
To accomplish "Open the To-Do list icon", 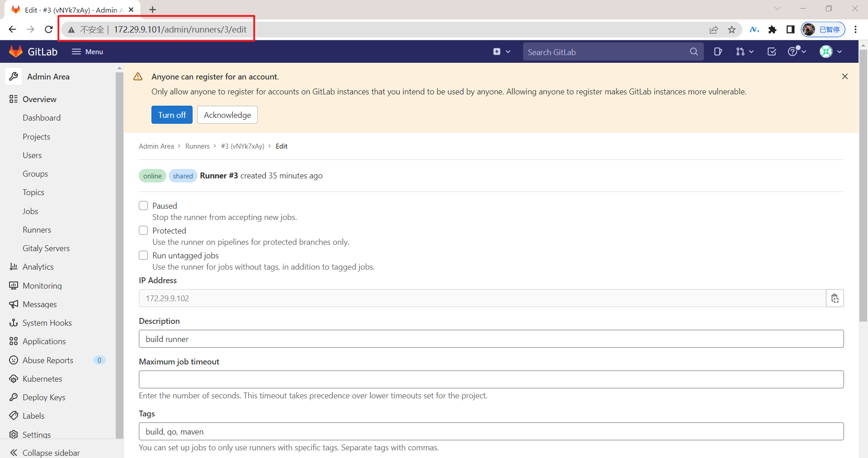I will pos(772,51).
